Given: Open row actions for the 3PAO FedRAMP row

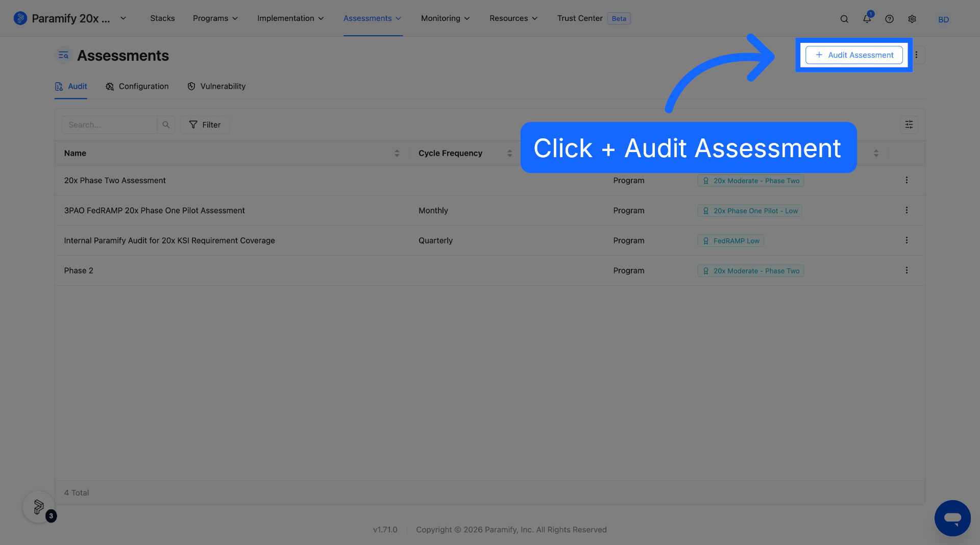Looking at the screenshot, I should pyautogui.click(x=907, y=210).
